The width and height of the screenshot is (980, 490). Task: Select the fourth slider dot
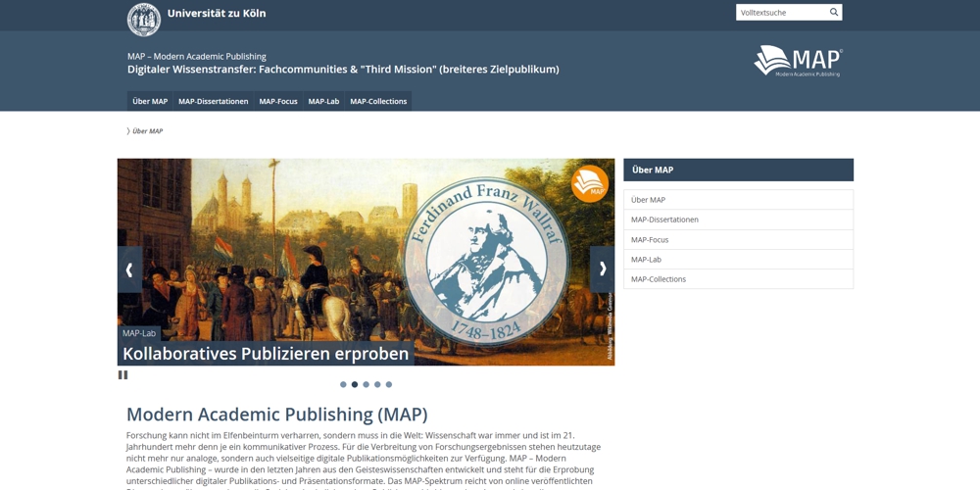pyautogui.click(x=377, y=384)
